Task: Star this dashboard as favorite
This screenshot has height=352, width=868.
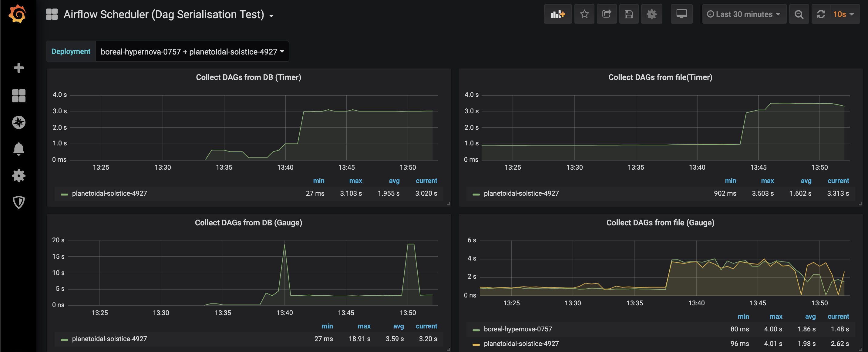Action: pyautogui.click(x=584, y=14)
